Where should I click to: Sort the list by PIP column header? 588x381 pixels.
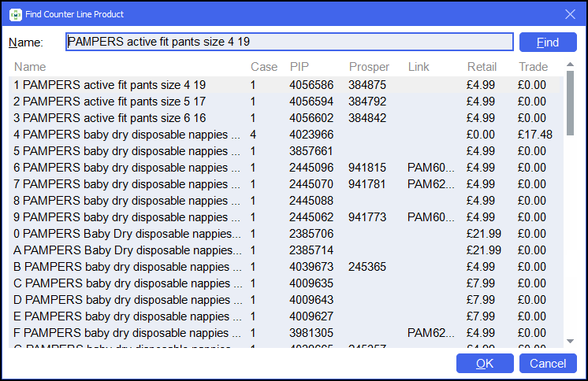(x=300, y=67)
